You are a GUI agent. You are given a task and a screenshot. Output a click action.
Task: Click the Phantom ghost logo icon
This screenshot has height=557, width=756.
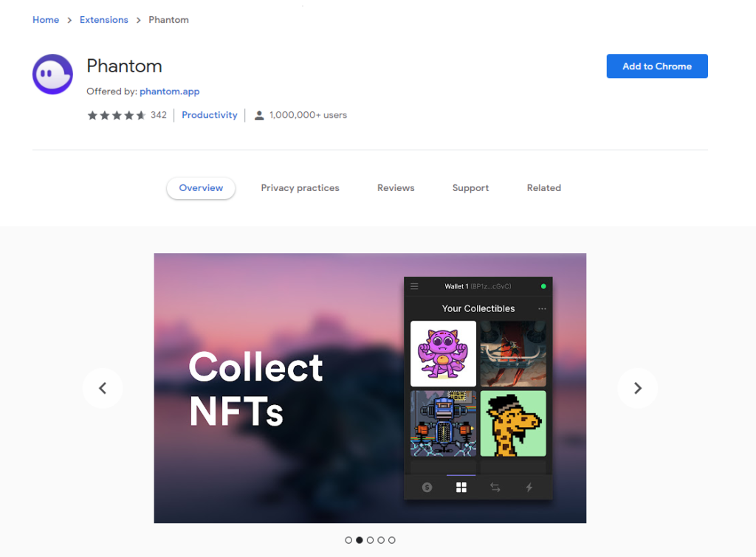pos(52,75)
